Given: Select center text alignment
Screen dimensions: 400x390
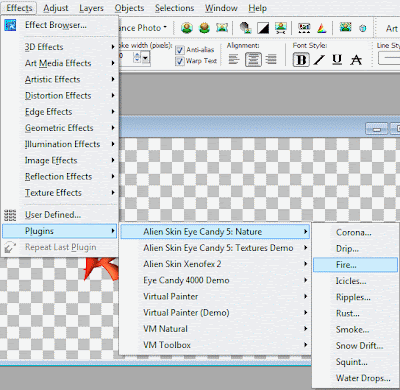Looking at the screenshot, I should 253,60.
